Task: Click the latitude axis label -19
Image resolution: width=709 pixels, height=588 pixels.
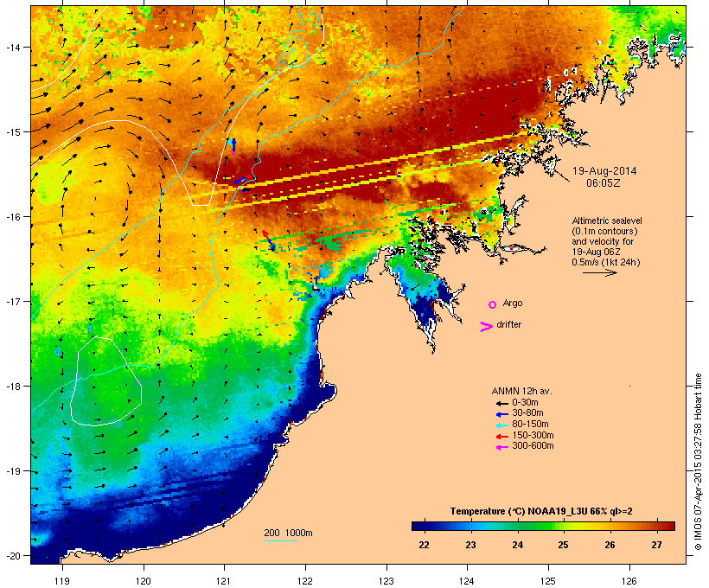Action: (x=13, y=471)
